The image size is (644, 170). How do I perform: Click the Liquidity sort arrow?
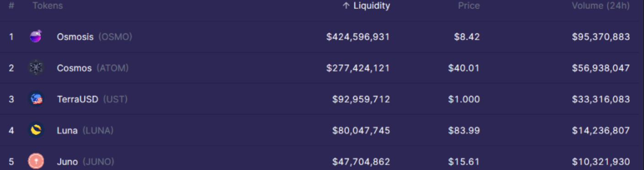tap(346, 6)
